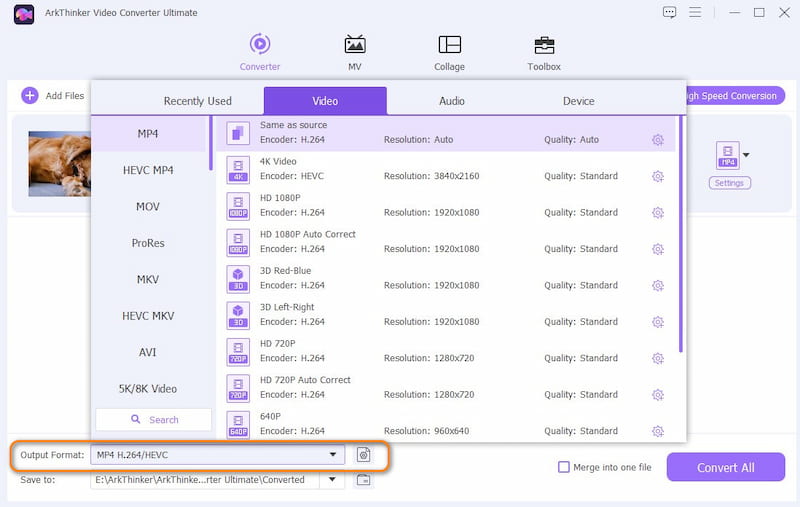The image size is (800, 507).
Task: Choose the 640P preset name
Action: (x=270, y=417)
